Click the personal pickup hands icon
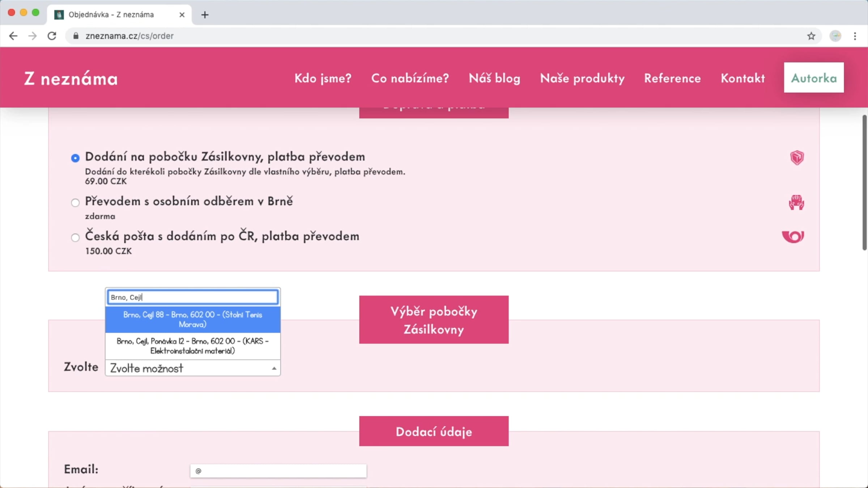This screenshot has width=868, height=488. click(x=796, y=202)
